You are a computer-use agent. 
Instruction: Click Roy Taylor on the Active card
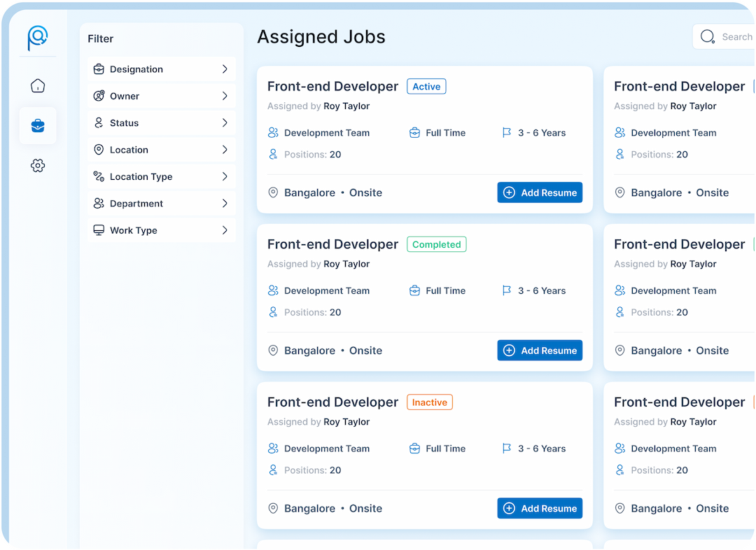(346, 106)
